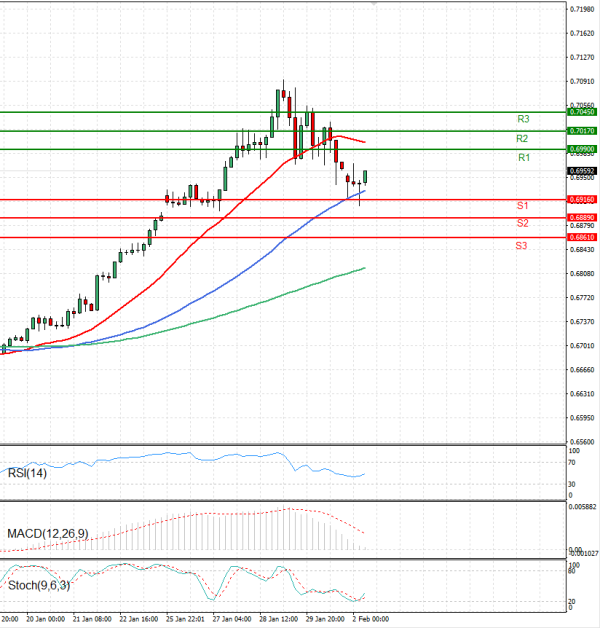Click the S2 support label
The width and height of the screenshot is (600, 628).
point(522,222)
